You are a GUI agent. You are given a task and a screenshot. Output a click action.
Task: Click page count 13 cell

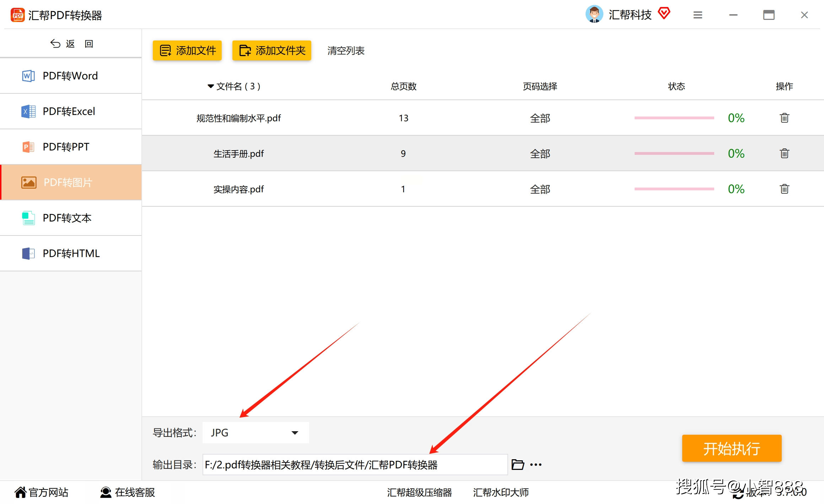403,118
